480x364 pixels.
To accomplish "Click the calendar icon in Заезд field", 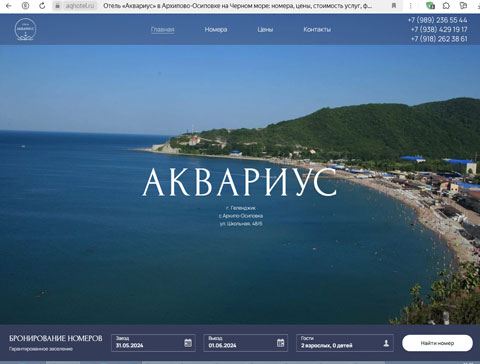I will click(x=188, y=343).
